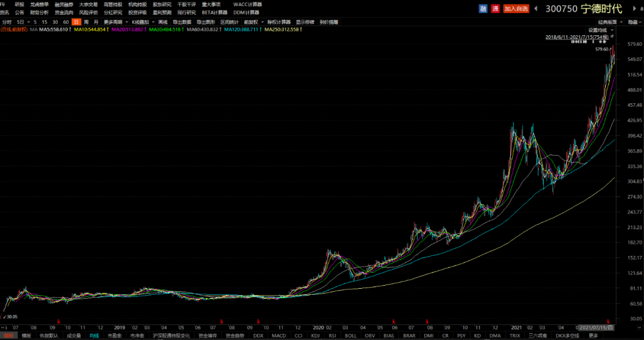Click the red S marker near September 2018
Viewport: 644px width, 340px height.
(58, 321)
